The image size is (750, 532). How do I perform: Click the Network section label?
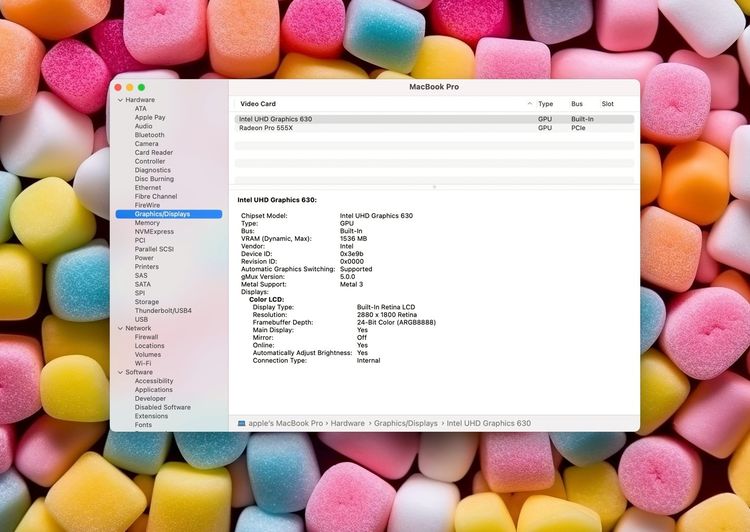[x=138, y=328]
